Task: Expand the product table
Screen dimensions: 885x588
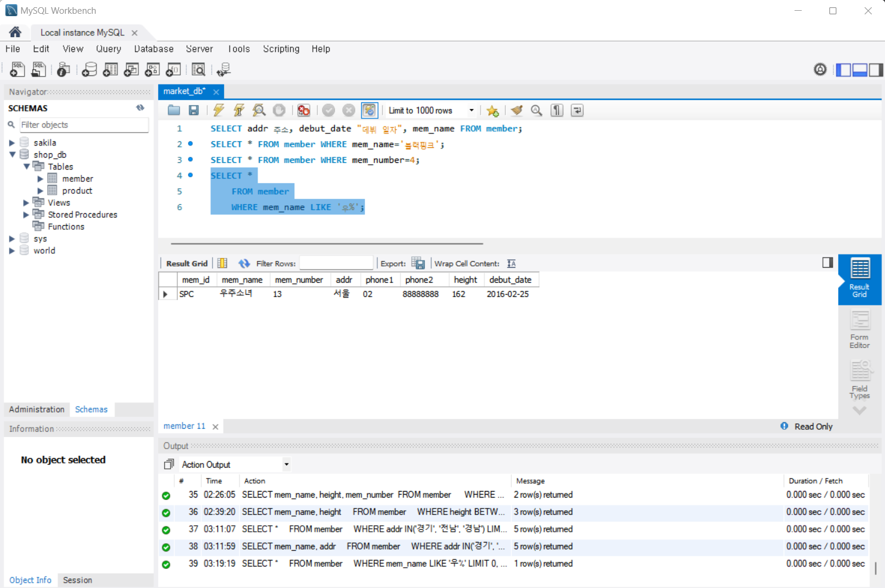Action: pyautogui.click(x=40, y=190)
